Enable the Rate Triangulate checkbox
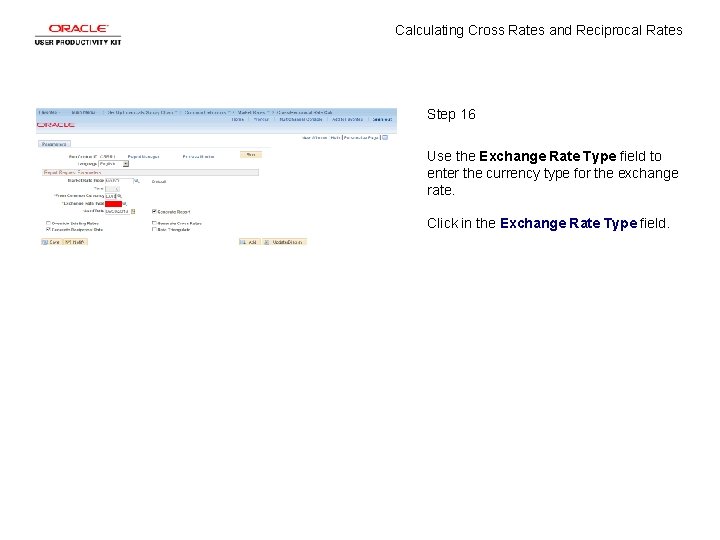This screenshot has width=720, height=540. [154, 229]
